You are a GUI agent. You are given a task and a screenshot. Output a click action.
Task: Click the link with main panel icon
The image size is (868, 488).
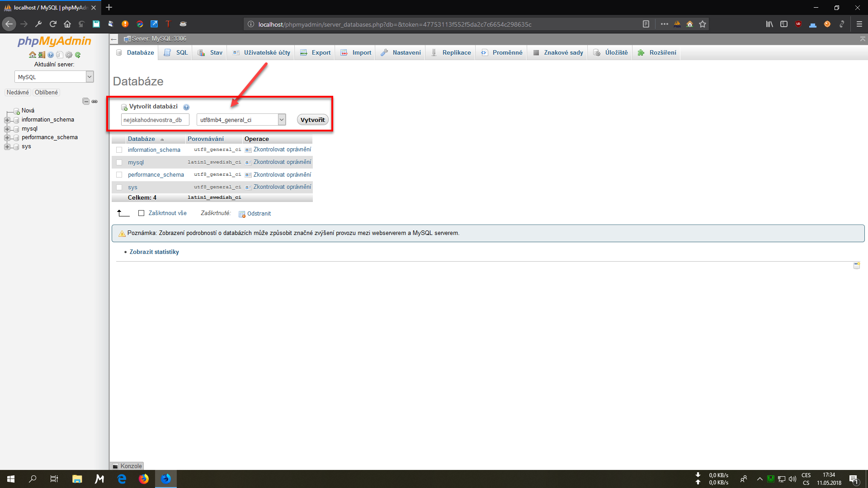pyautogui.click(x=94, y=101)
